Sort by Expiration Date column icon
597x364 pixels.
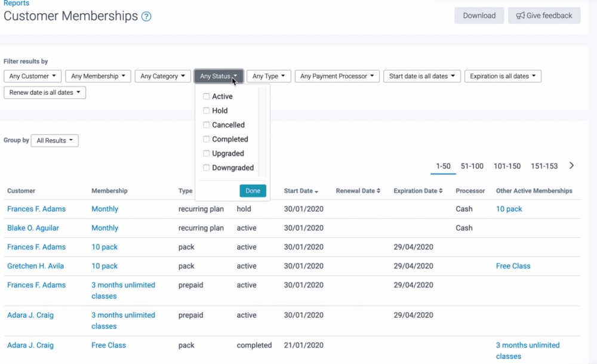tap(441, 191)
